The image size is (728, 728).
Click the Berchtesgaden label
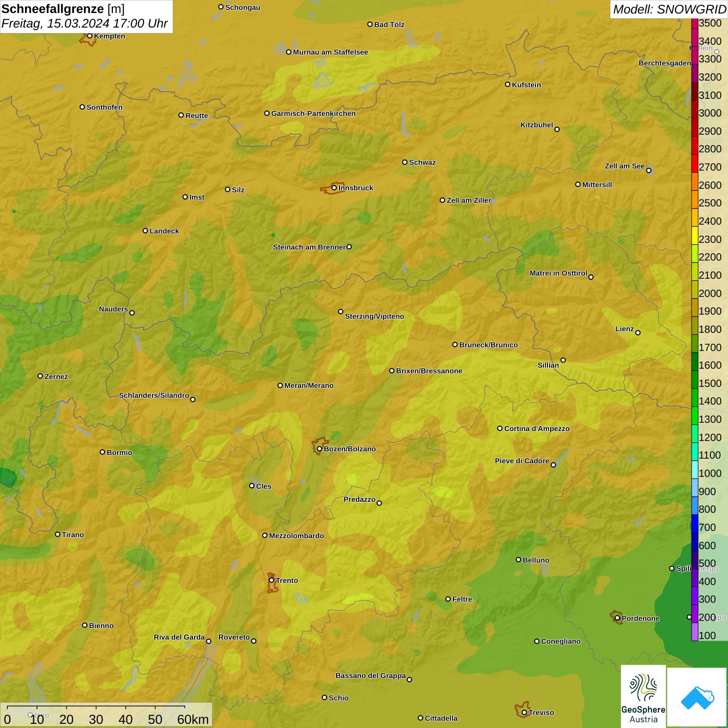coord(665,63)
